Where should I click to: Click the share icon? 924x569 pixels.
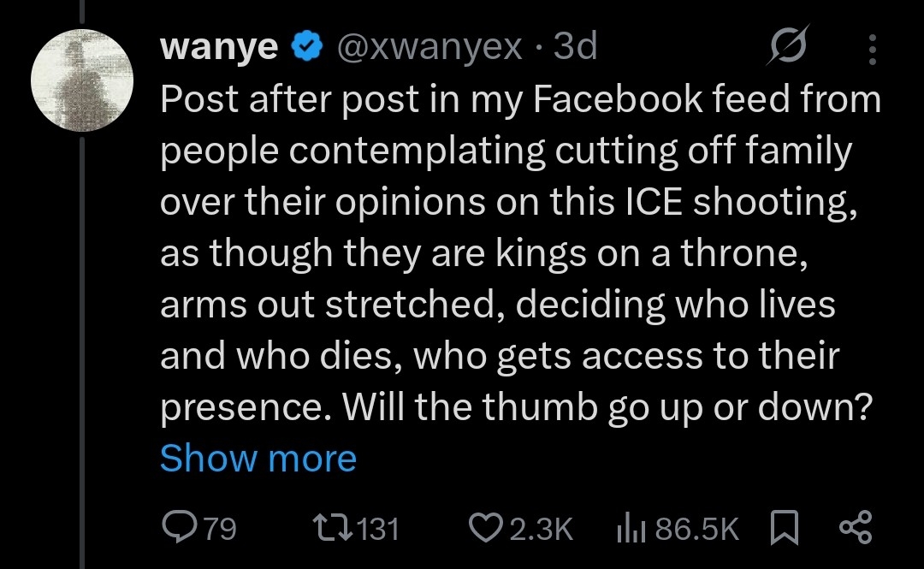tap(855, 528)
